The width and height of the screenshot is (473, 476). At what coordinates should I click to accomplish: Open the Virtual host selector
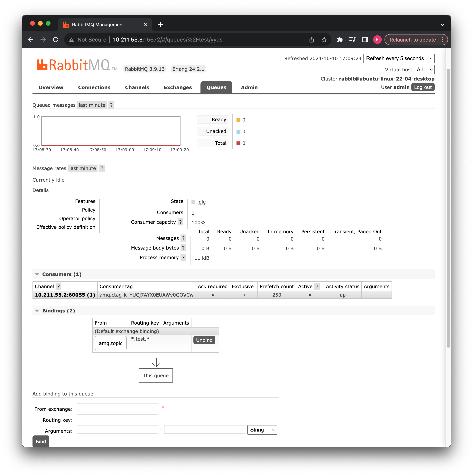click(424, 70)
